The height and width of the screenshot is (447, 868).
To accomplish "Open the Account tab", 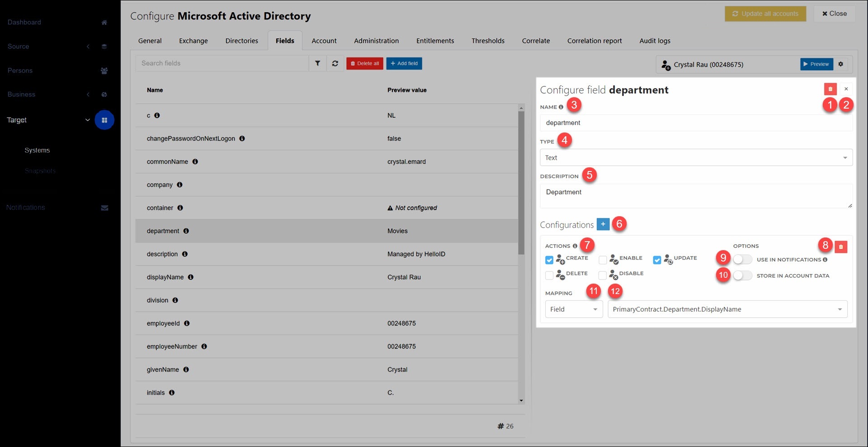I will (324, 41).
